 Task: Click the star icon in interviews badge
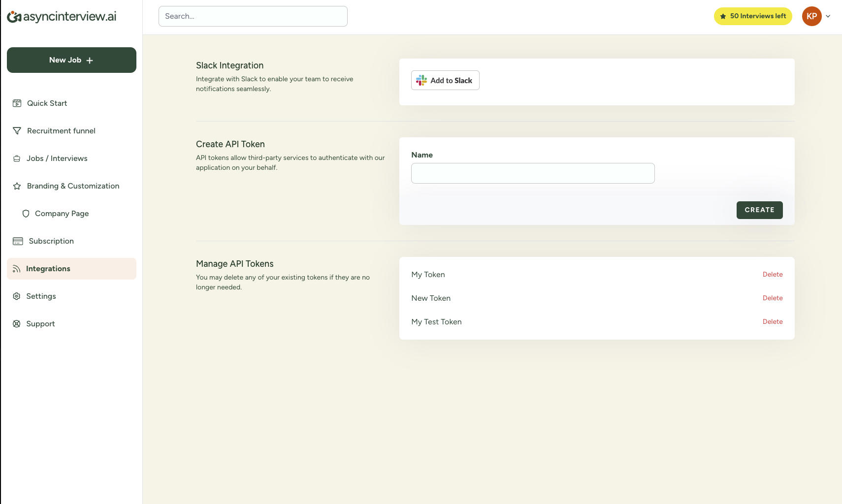723,16
